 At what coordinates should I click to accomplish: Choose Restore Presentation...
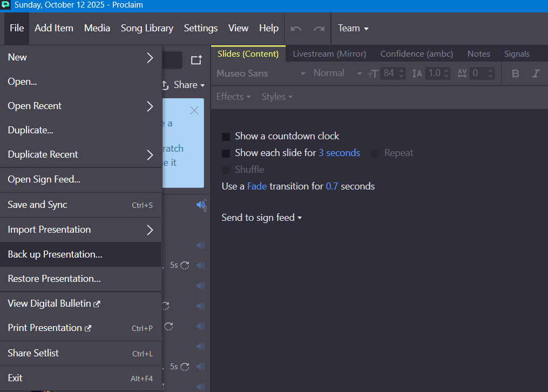click(81, 279)
